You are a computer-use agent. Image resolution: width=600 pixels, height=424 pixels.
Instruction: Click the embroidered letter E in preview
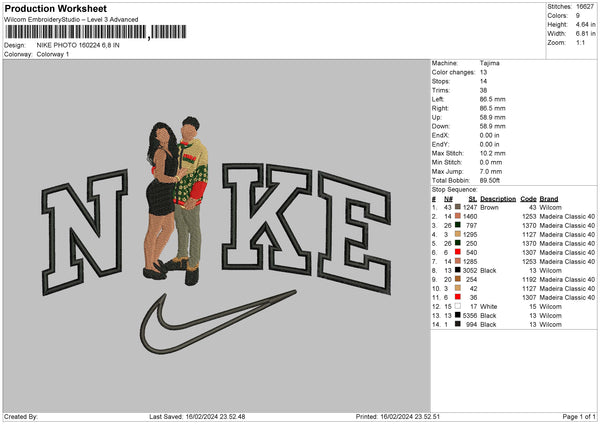355,233
